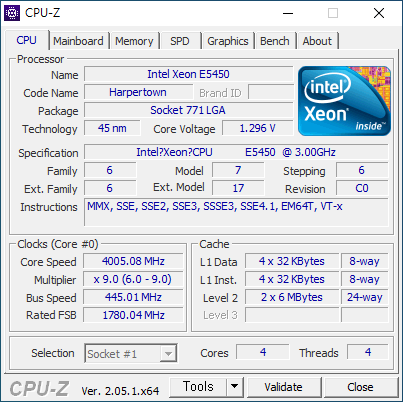
Task: Expand the Socket #1 selection combo box
Action: (131, 353)
